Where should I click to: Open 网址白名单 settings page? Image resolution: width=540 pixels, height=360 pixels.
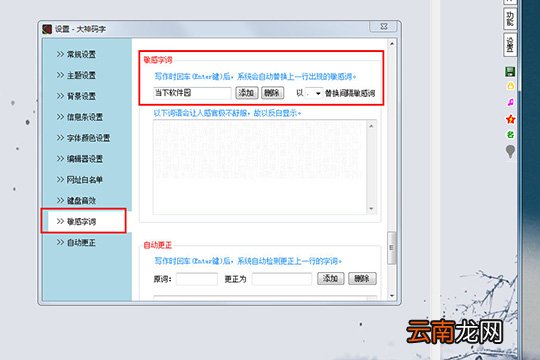(80, 180)
